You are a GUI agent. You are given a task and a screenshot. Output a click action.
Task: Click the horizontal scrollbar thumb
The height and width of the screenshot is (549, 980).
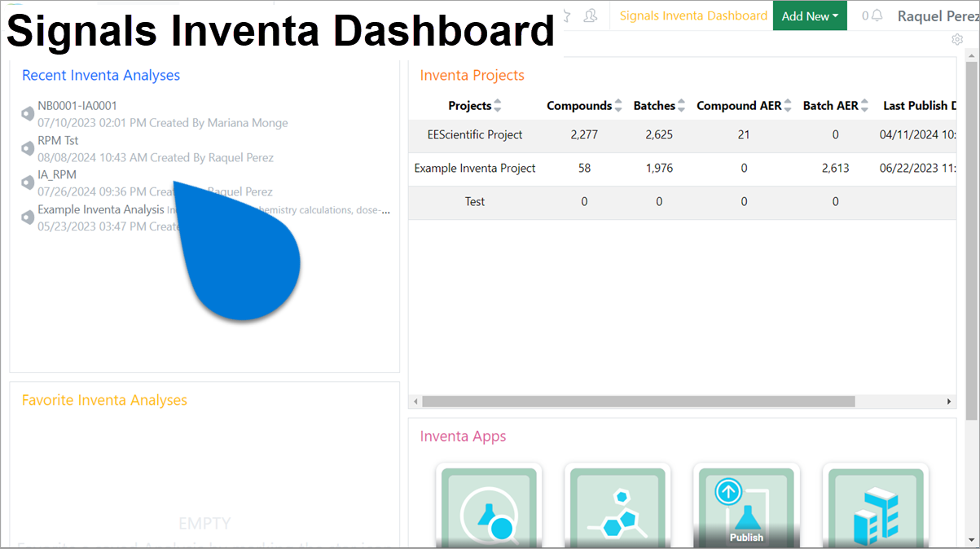639,402
